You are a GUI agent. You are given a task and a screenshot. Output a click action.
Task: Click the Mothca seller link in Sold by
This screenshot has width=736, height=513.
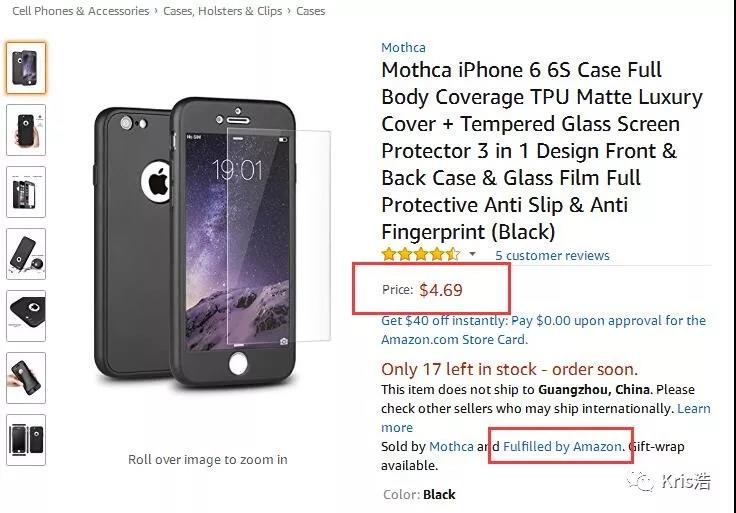pos(451,446)
